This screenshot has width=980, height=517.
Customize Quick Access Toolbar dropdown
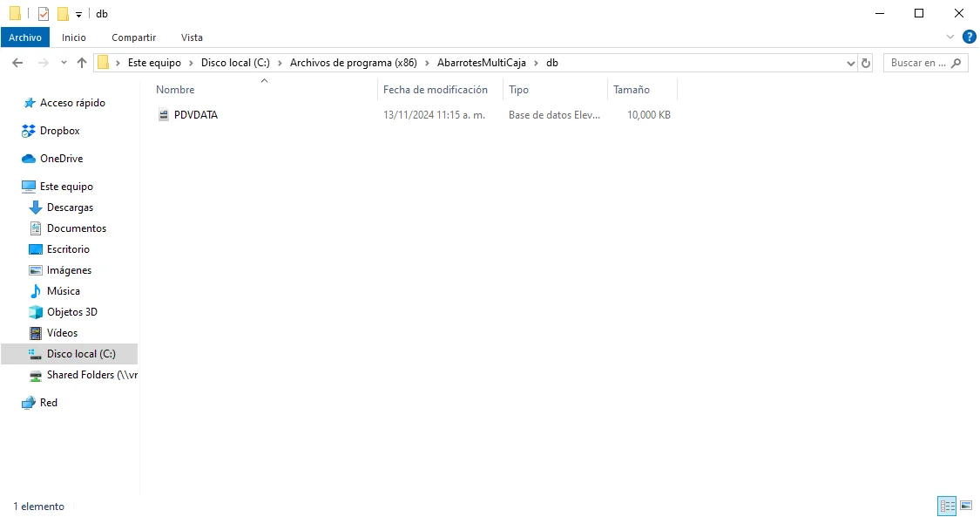click(x=78, y=15)
